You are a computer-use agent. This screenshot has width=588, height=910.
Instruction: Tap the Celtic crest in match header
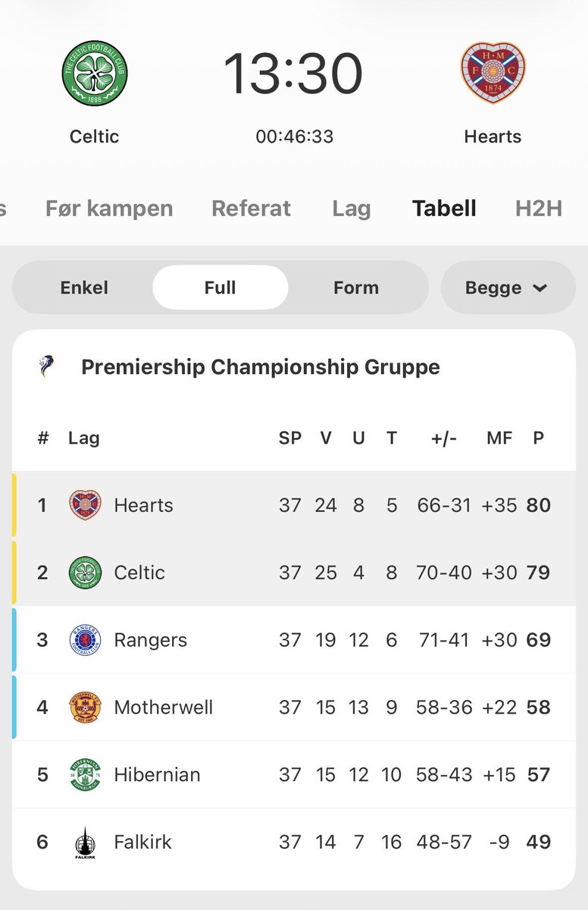tap(95, 74)
